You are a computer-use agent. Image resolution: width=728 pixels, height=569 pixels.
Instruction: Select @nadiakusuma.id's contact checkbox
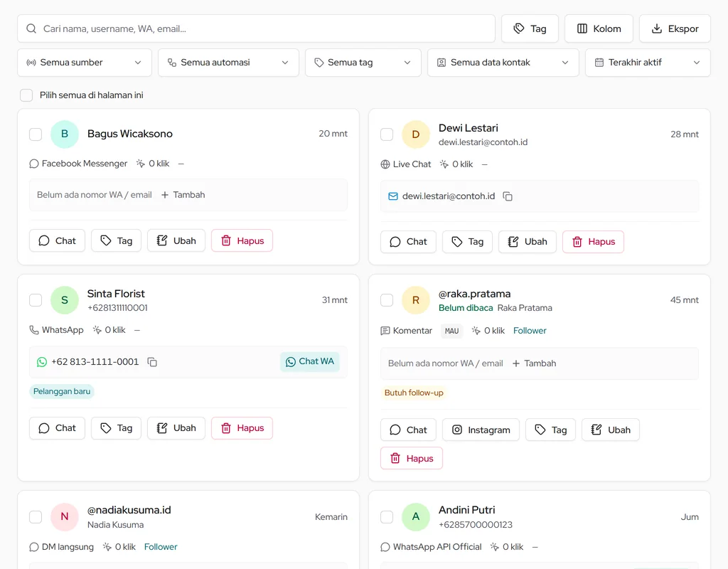(36, 517)
